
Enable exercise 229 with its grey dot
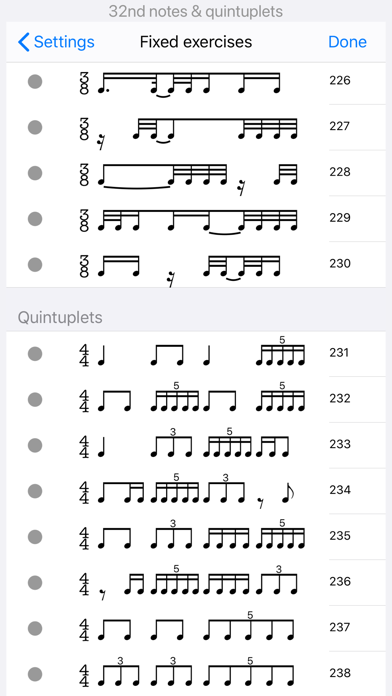tap(35, 219)
